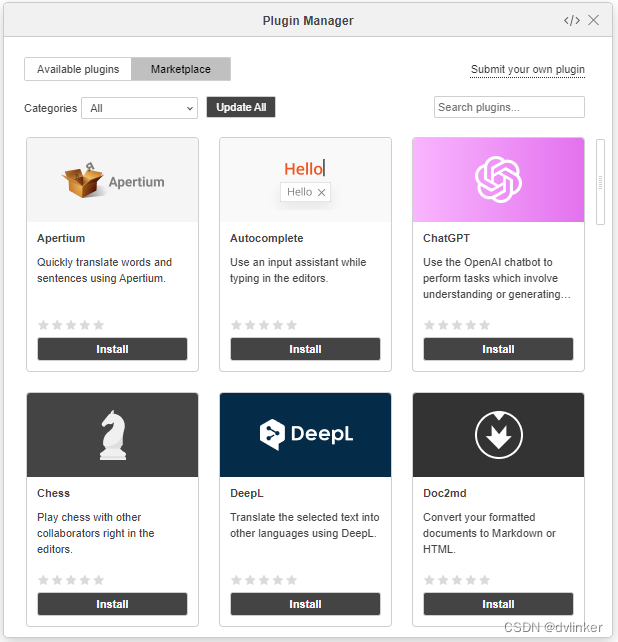Rate the DeepL plugin three stars
Viewport: 618px width, 642px height.
tap(264, 580)
